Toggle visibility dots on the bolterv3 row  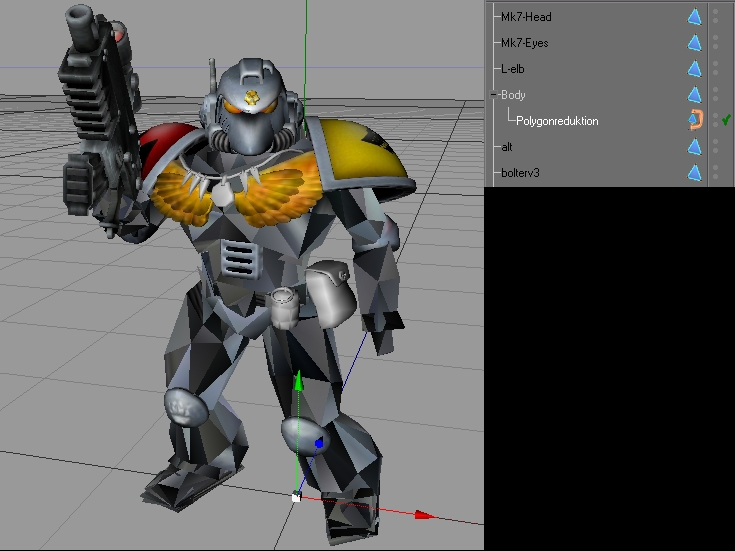coord(715,172)
